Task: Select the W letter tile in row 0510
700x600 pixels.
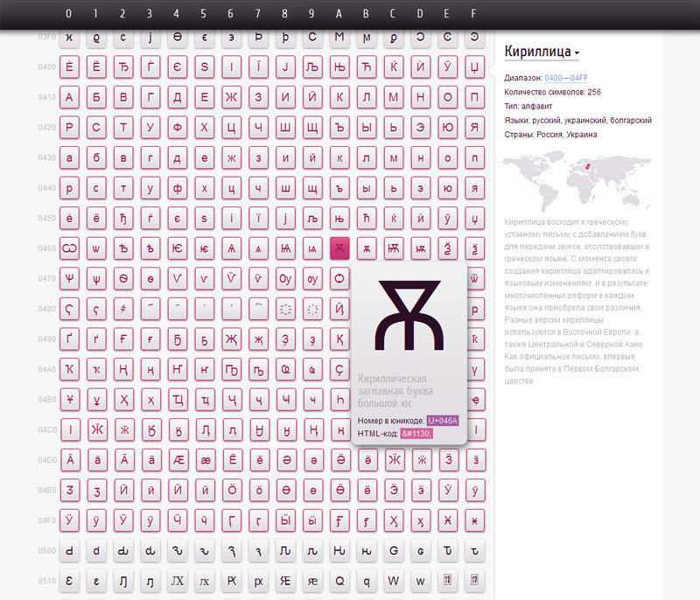Action: click(393, 581)
